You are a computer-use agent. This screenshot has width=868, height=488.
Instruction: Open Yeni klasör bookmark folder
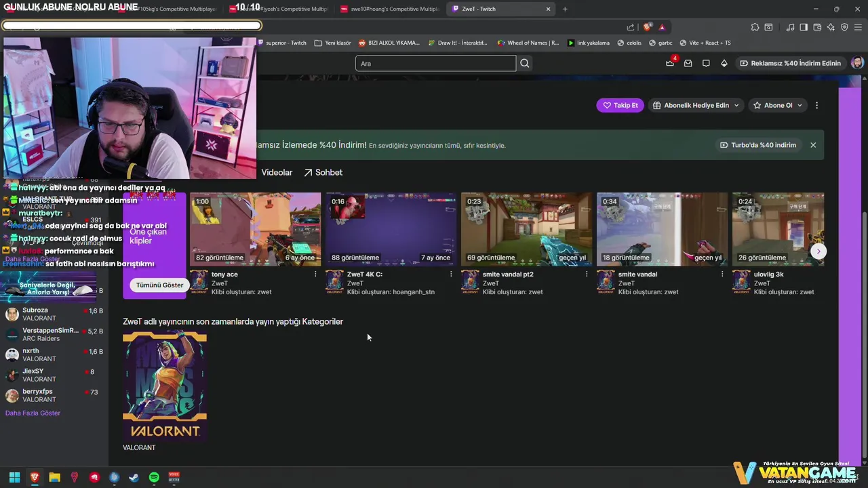(332, 43)
